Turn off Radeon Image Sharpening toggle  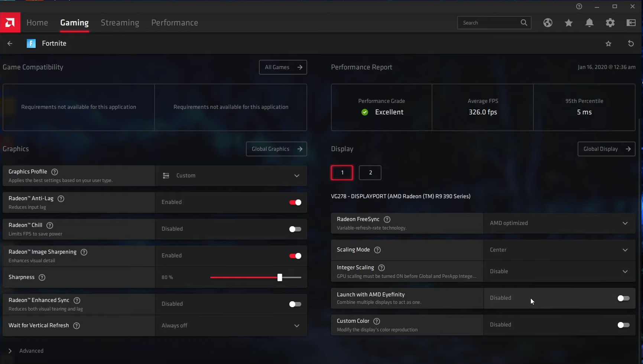[x=295, y=256]
